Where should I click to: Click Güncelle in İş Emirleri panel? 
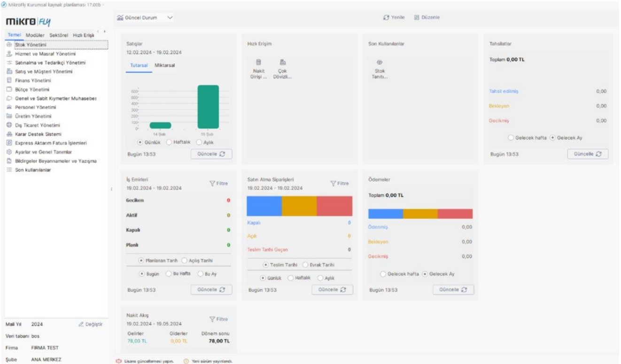tap(211, 290)
